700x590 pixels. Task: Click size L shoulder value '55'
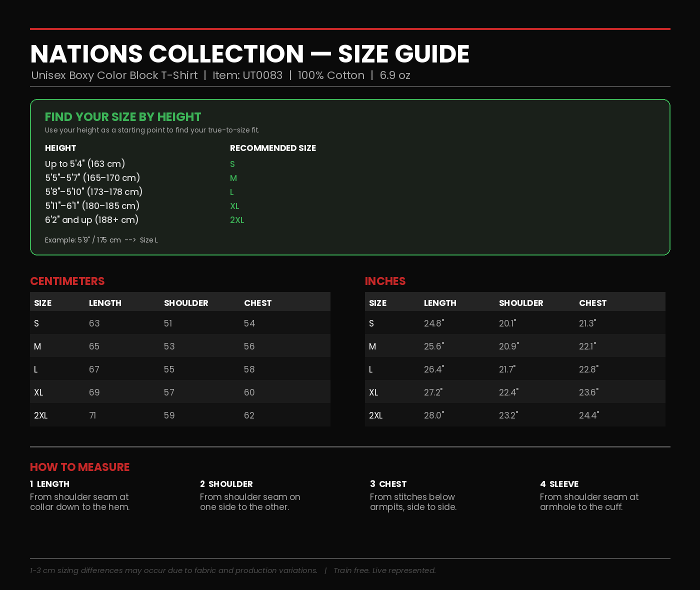coord(169,369)
